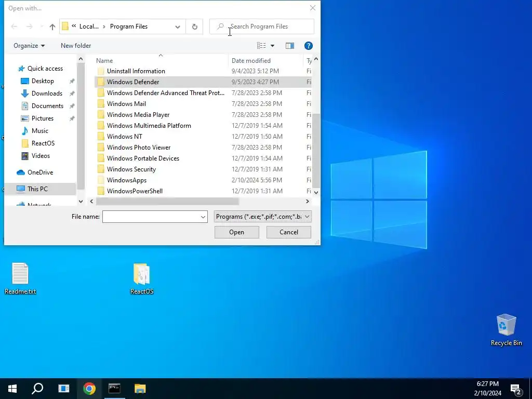Click the Videos film icon in sidebar

point(25,156)
